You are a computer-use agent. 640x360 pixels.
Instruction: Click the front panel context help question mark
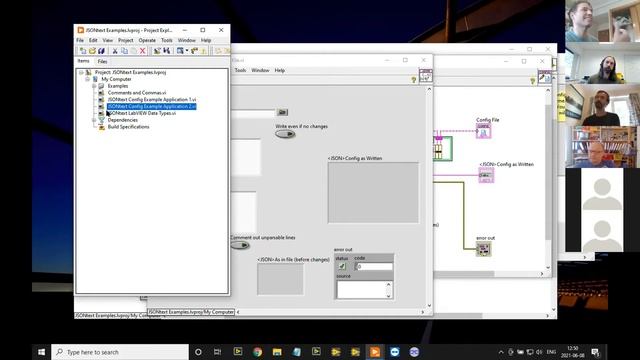413,80
